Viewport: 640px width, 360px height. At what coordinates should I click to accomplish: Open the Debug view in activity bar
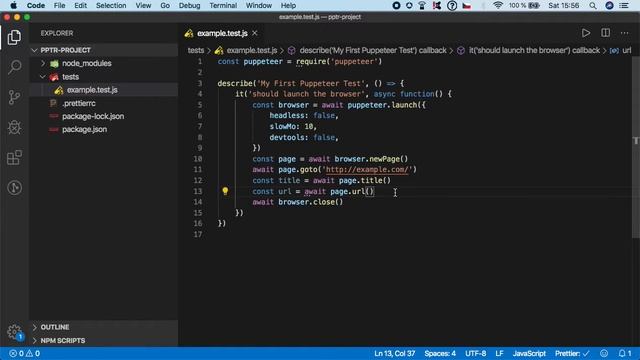(14, 127)
